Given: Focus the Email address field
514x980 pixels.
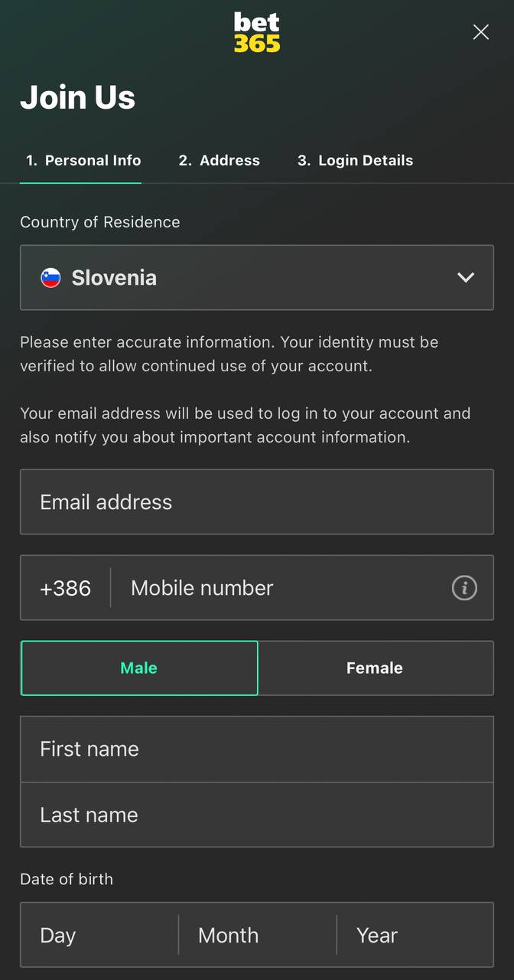Looking at the screenshot, I should tap(257, 502).
